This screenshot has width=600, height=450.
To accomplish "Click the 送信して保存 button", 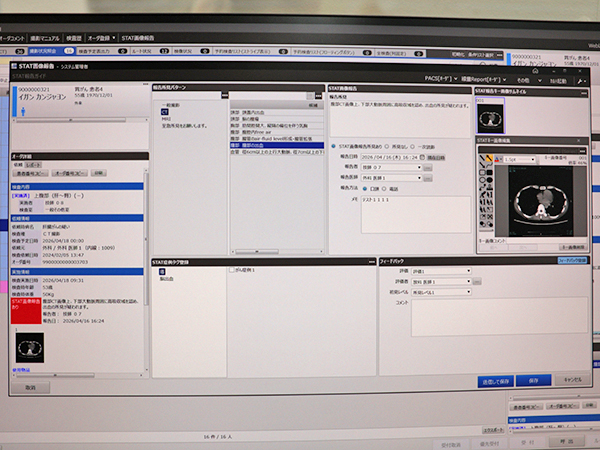I will (497, 380).
